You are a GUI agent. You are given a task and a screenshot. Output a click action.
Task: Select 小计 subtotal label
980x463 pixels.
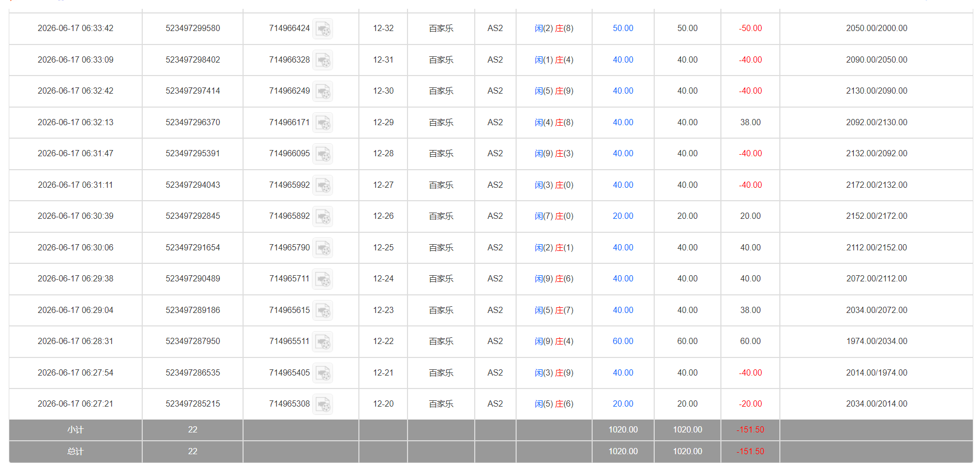click(76, 430)
